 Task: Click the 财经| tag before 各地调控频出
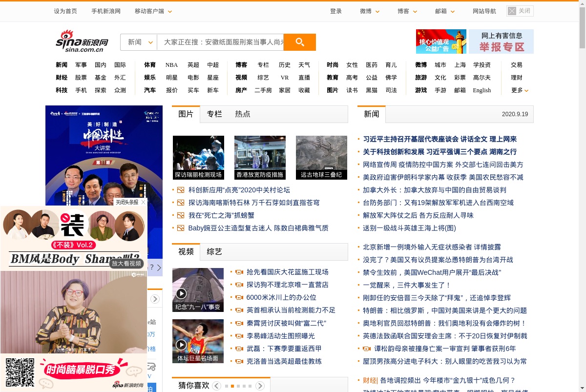370,380
